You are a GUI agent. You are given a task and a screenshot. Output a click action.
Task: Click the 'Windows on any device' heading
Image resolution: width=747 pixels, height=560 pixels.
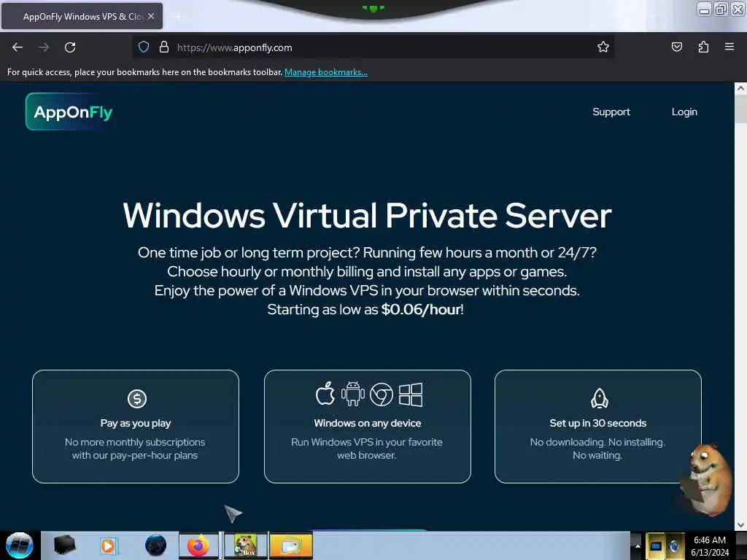point(368,423)
